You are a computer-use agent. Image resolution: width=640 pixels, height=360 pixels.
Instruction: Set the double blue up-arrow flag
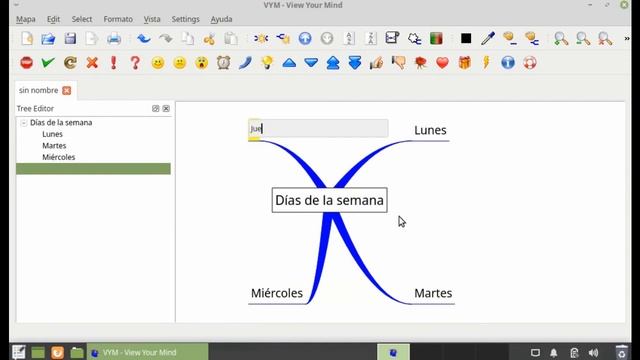(333, 63)
